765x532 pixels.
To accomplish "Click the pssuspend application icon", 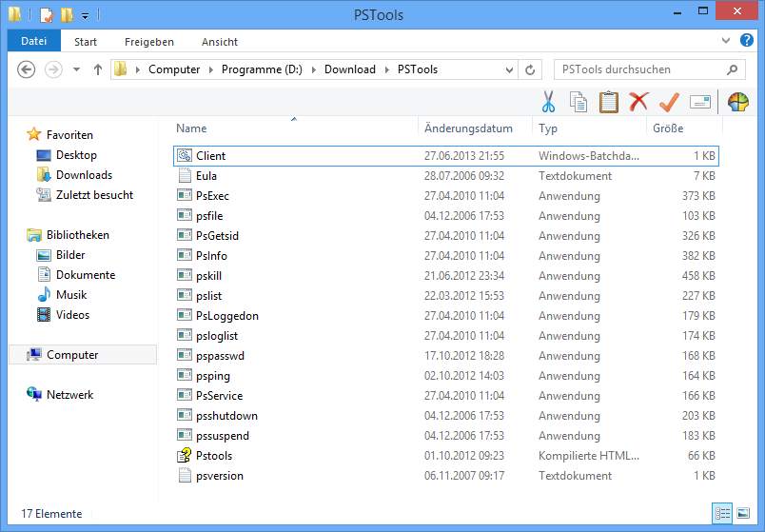I will (x=185, y=435).
